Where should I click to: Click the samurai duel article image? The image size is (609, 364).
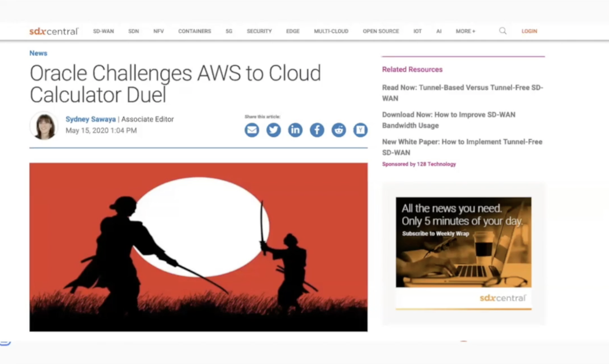[x=198, y=247]
